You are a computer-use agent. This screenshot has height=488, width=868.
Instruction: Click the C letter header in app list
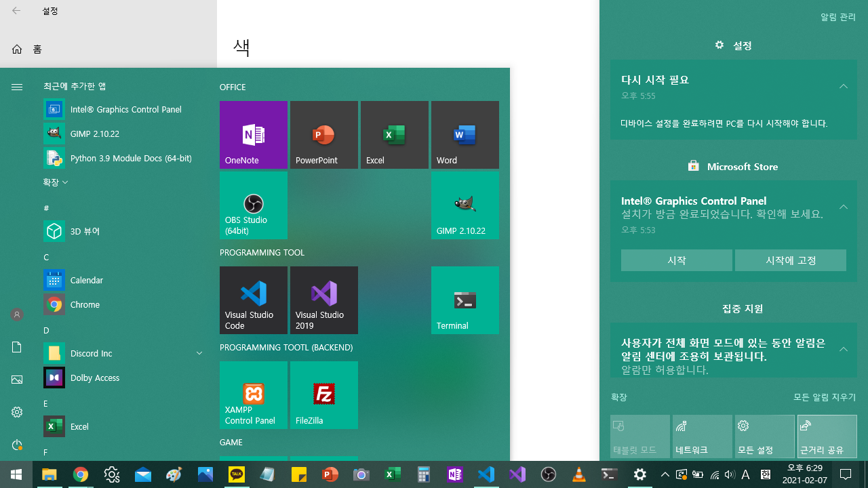[x=46, y=257]
